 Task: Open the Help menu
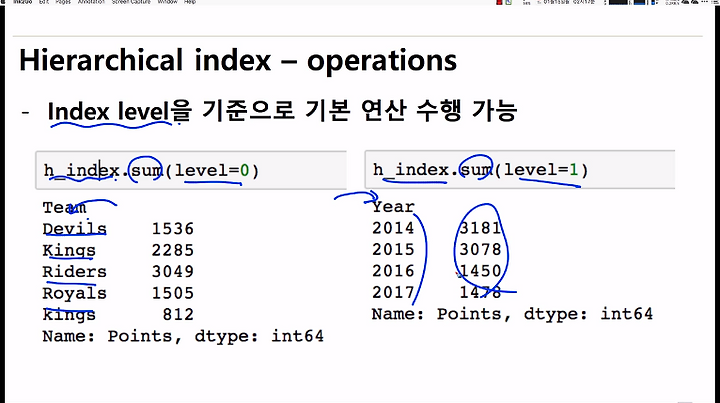pyautogui.click(x=190, y=2)
